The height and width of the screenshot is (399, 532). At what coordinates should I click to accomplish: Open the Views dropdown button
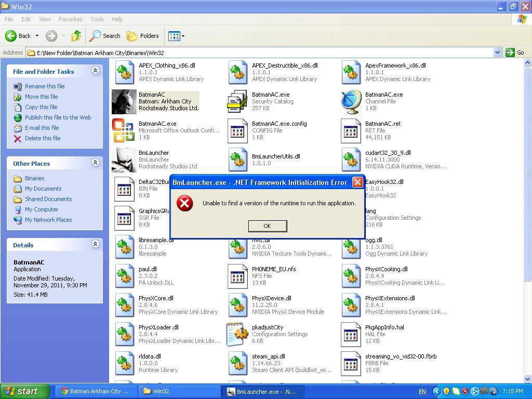177,36
